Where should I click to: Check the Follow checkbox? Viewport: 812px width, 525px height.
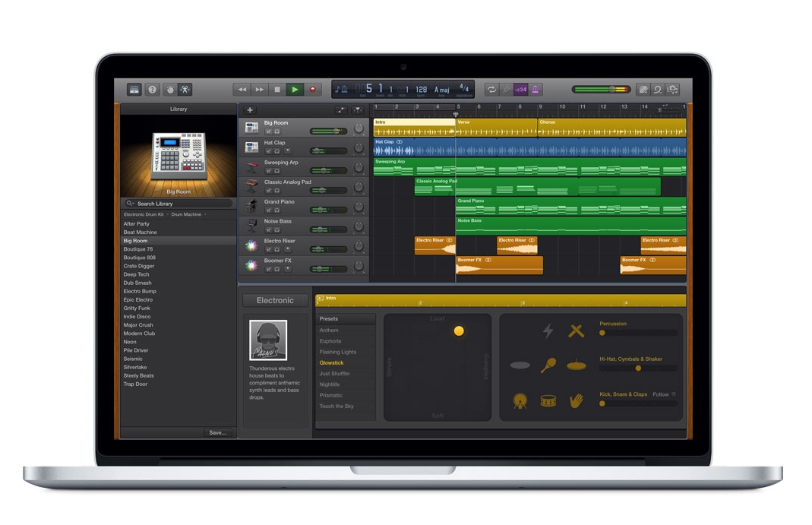click(673, 394)
